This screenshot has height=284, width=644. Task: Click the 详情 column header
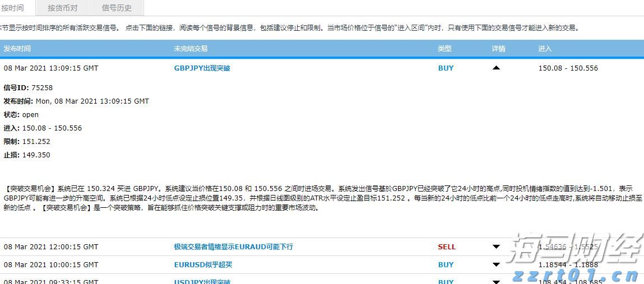[x=498, y=49]
